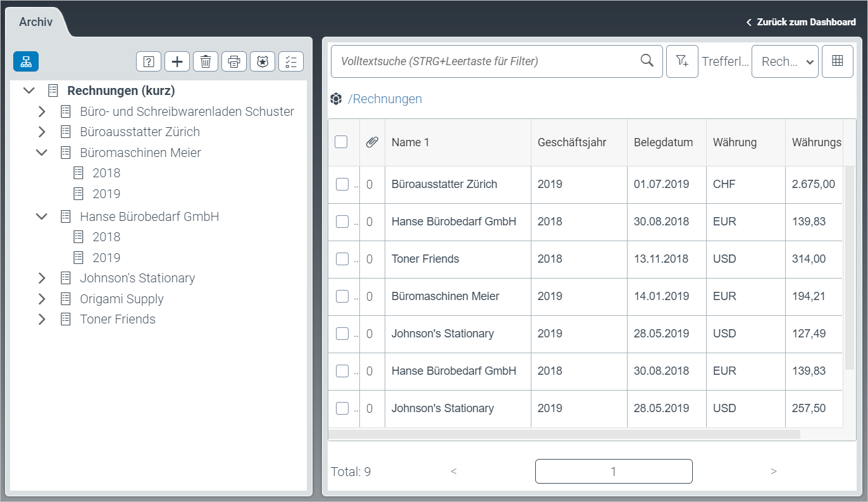
Task: Switch to the Archiv tab
Action: tap(35, 22)
